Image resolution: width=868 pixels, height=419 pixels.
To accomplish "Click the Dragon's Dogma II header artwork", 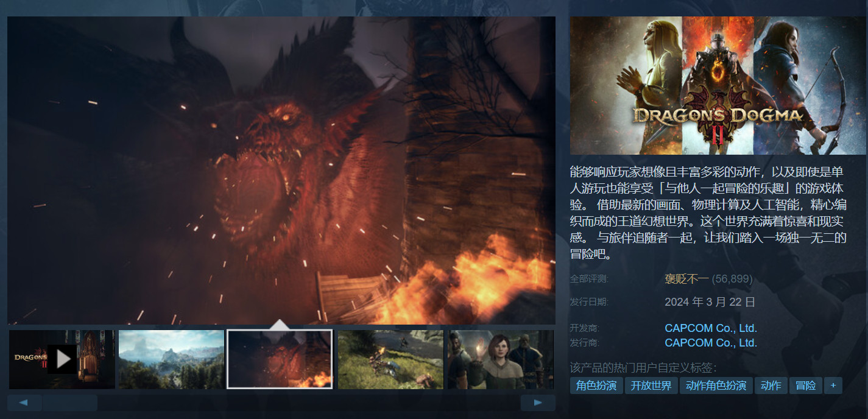I will pyautogui.click(x=718, y=85).
